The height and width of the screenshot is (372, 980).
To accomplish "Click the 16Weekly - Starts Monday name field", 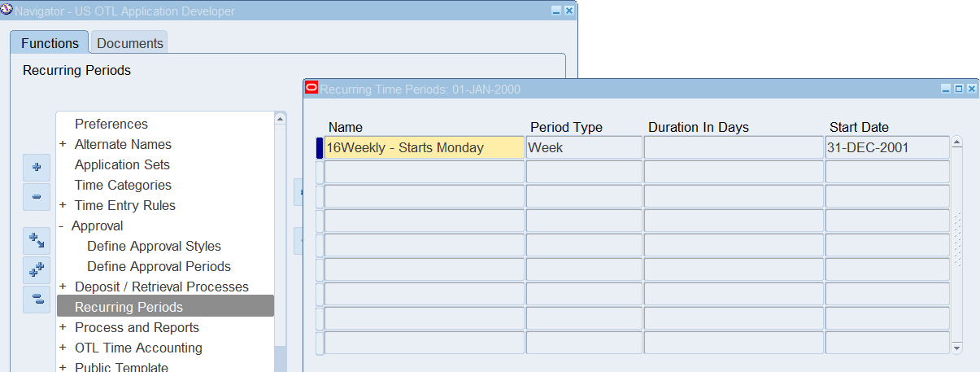I will click(x=423, y=148).
